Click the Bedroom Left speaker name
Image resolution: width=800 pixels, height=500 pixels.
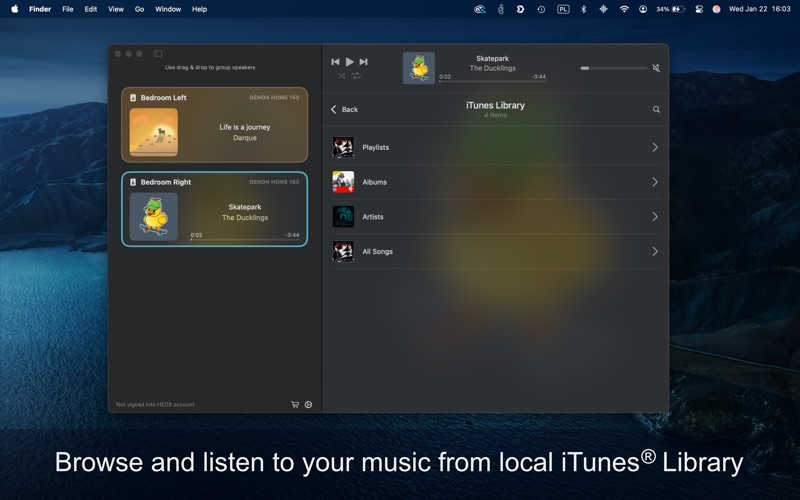[164, 97]
